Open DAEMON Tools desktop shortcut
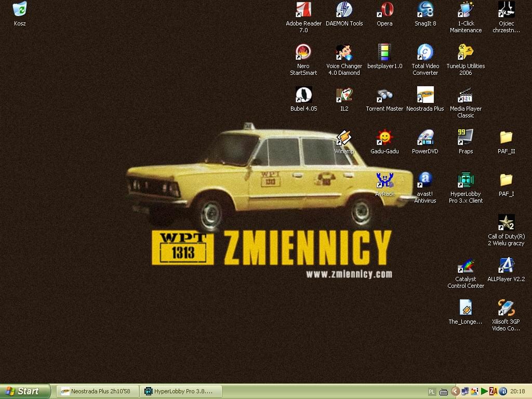 point(344,10)
